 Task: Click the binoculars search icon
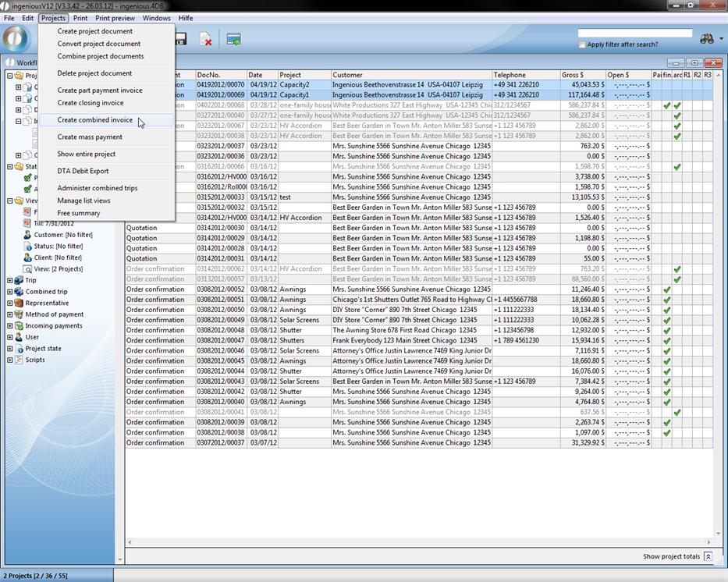pos(706,39)
